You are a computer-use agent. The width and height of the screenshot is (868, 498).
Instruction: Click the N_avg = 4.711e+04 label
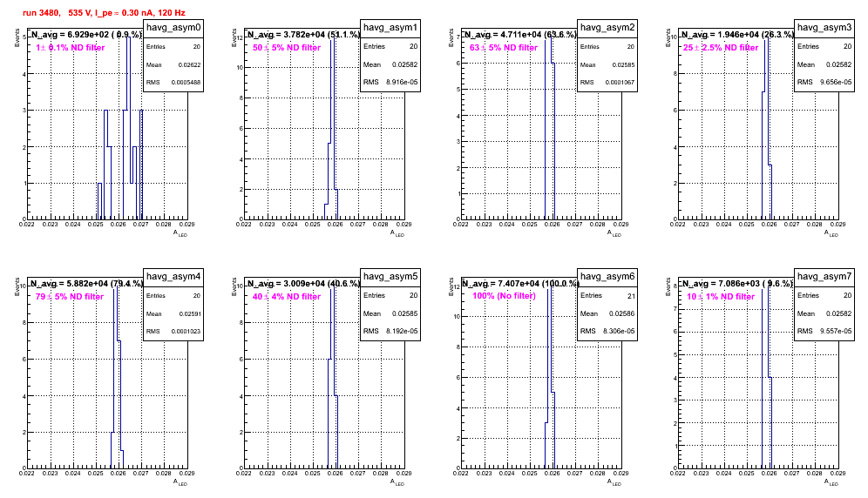[520, 34]
